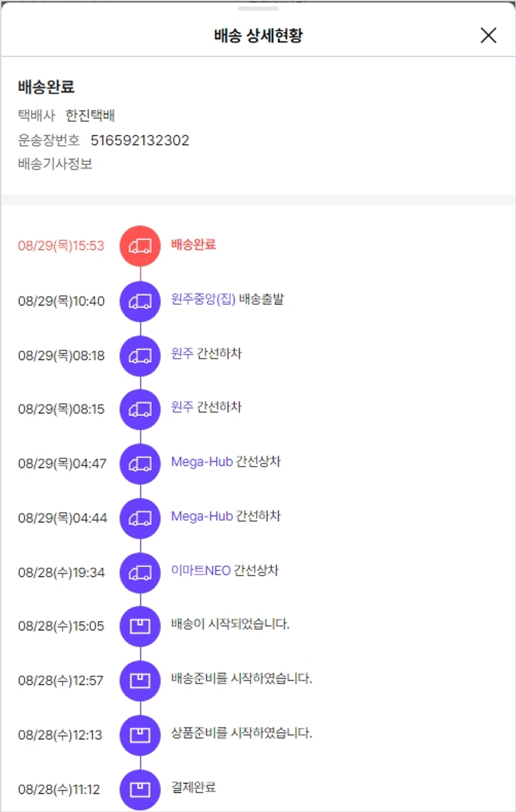
Task: Click the box icon beside 배송이 시작되었습니다
Action: [140, 626]
